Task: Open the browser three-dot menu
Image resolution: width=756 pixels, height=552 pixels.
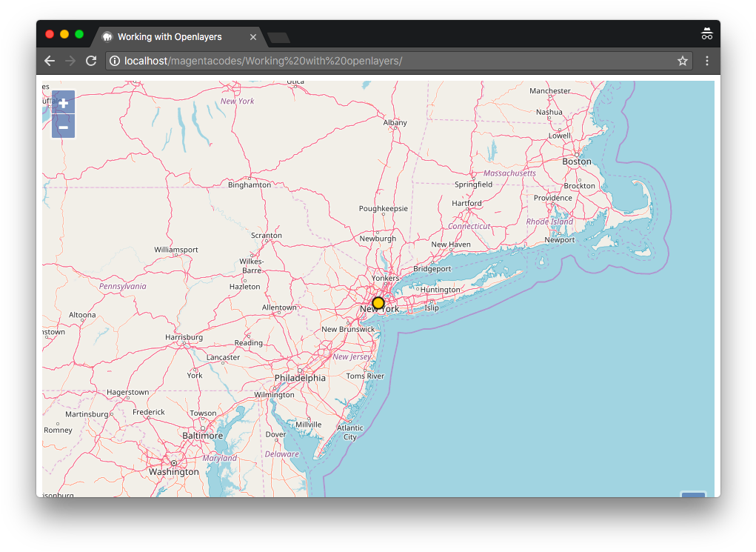Action: coord(707,61)
